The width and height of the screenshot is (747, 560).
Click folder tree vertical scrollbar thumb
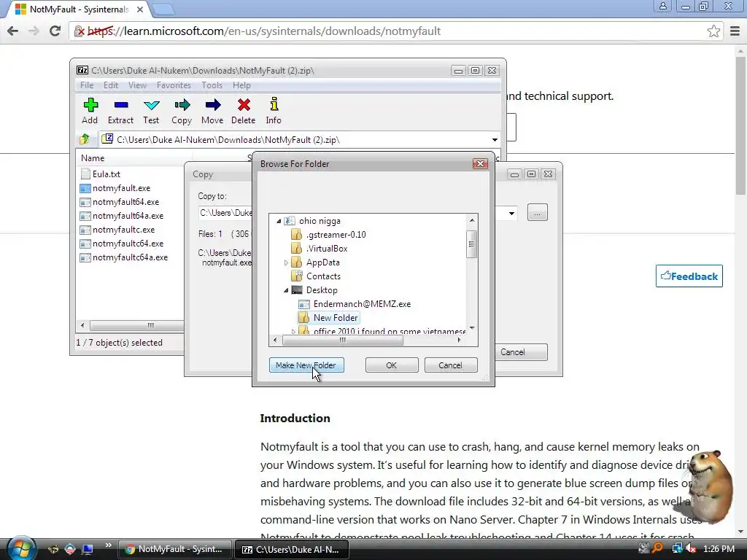click(x=472, y=244)
